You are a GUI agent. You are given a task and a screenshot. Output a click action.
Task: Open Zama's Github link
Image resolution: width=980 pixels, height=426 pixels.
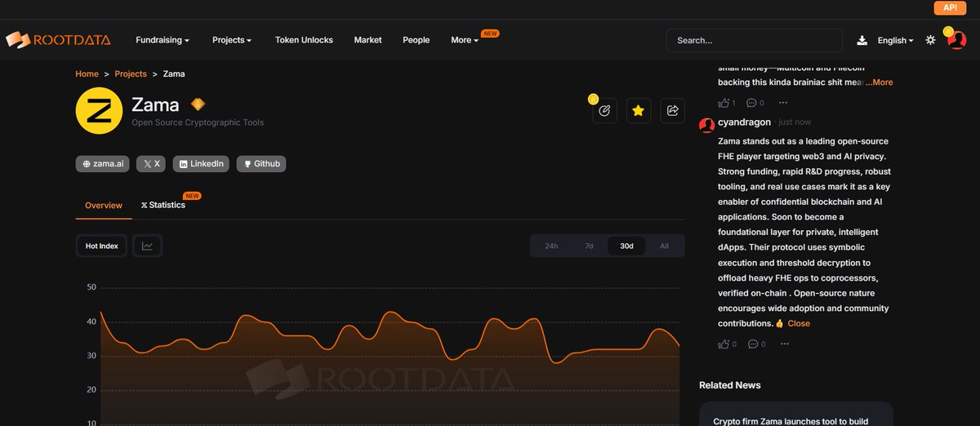click(x=261, y=164)
